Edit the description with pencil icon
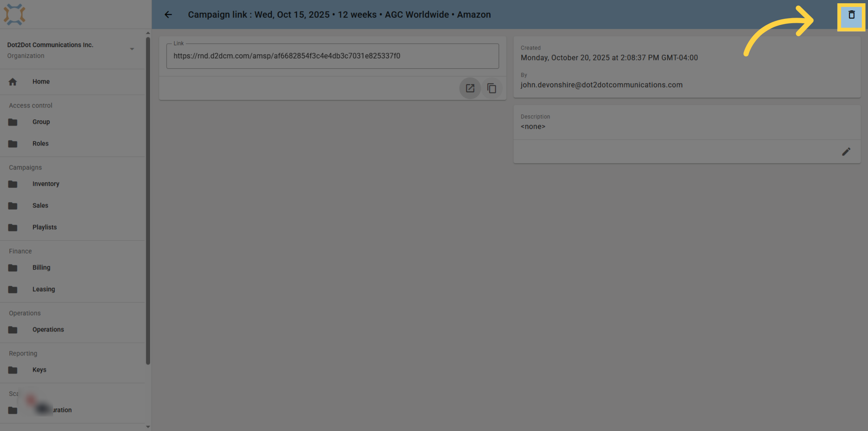The image size is (868, 431). point(846,152)
